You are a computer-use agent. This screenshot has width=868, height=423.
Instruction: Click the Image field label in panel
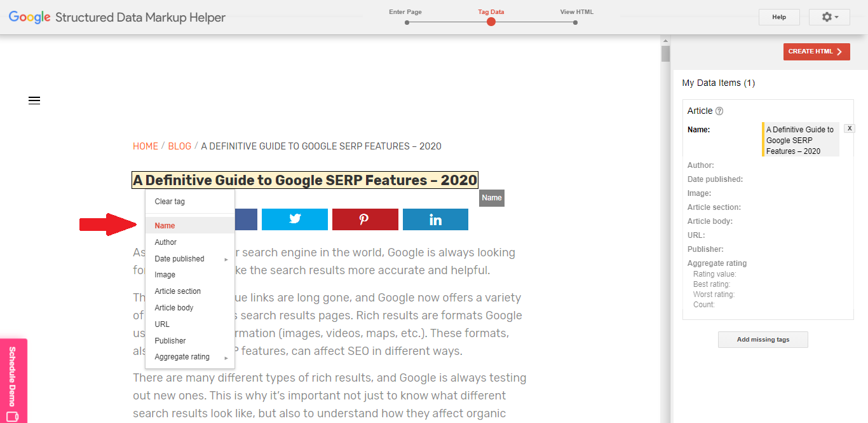click(700, 193)
